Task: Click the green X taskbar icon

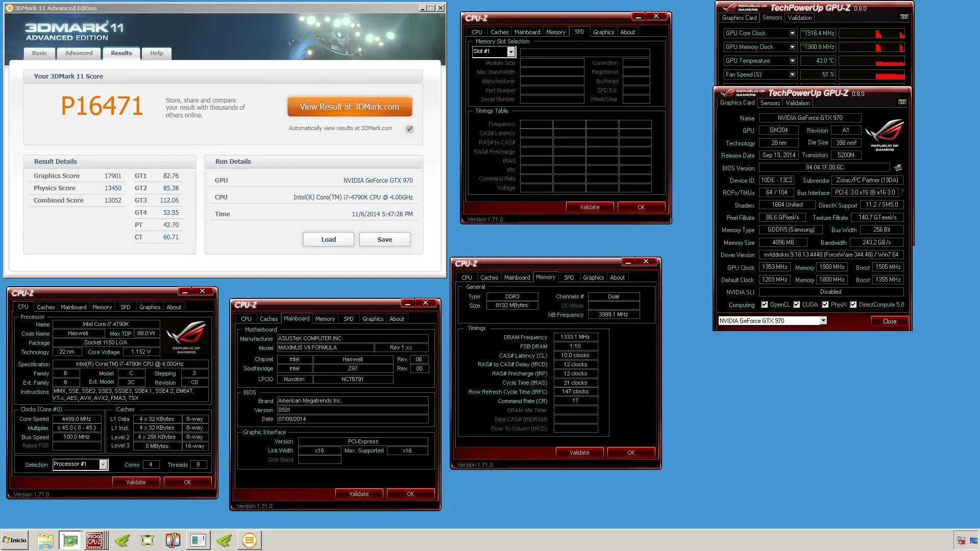Action: tap(148, 540)
